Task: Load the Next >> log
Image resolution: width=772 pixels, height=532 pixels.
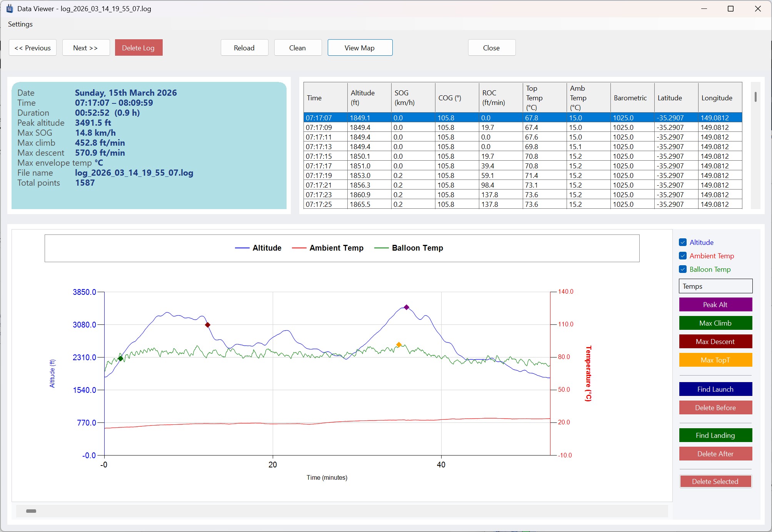Action: [86, 48]
